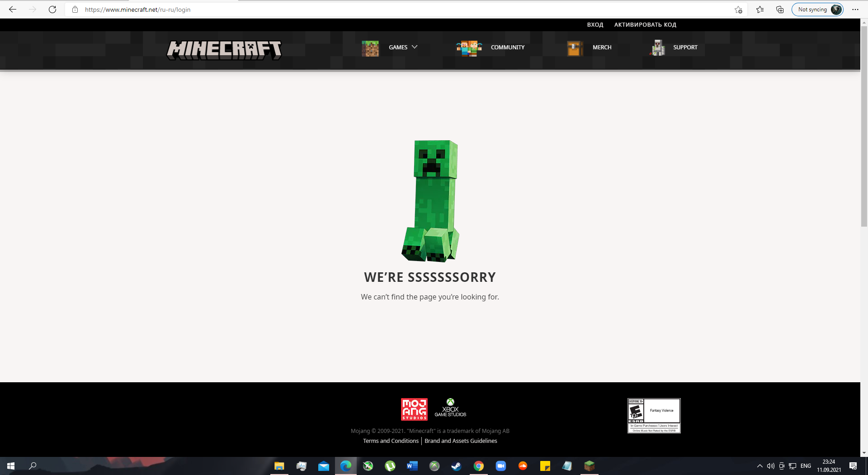
Task: Open Edge Settings and more menu
Action: 855,9
